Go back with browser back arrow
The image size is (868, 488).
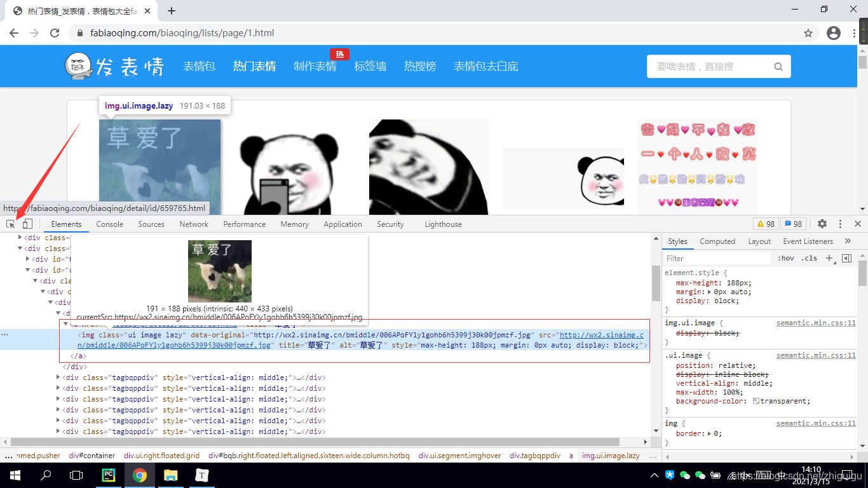click(15, 33)
